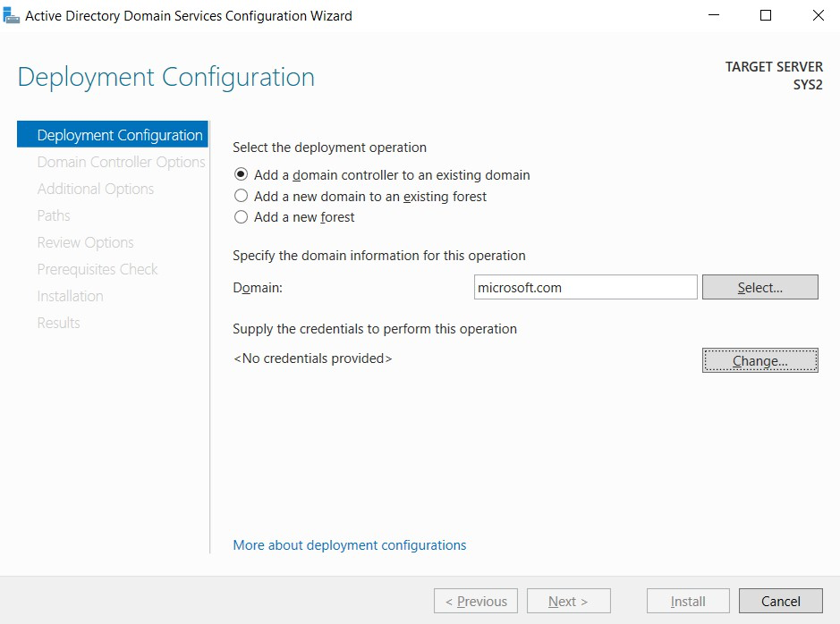This screenshot has width=840, height=624.
Task: Open Domain Controller Options step
Action: click(x=121, y=162)
